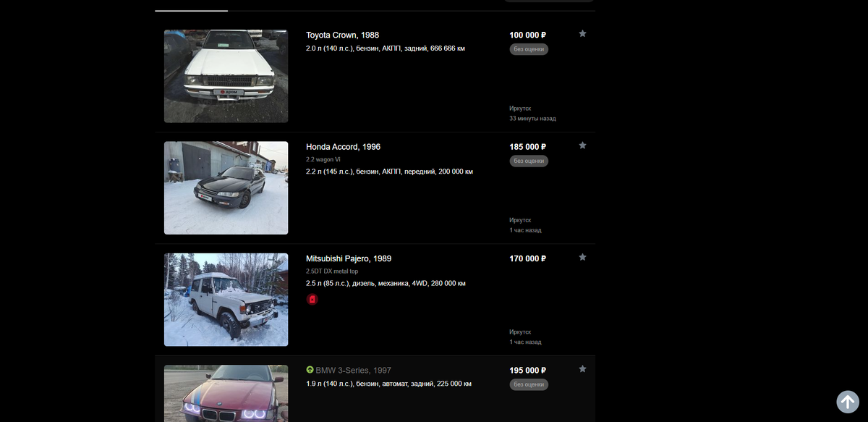Click BMW specs with 225 000 км
The height and width of the screenshot is (422, 868).
(388, 384)
